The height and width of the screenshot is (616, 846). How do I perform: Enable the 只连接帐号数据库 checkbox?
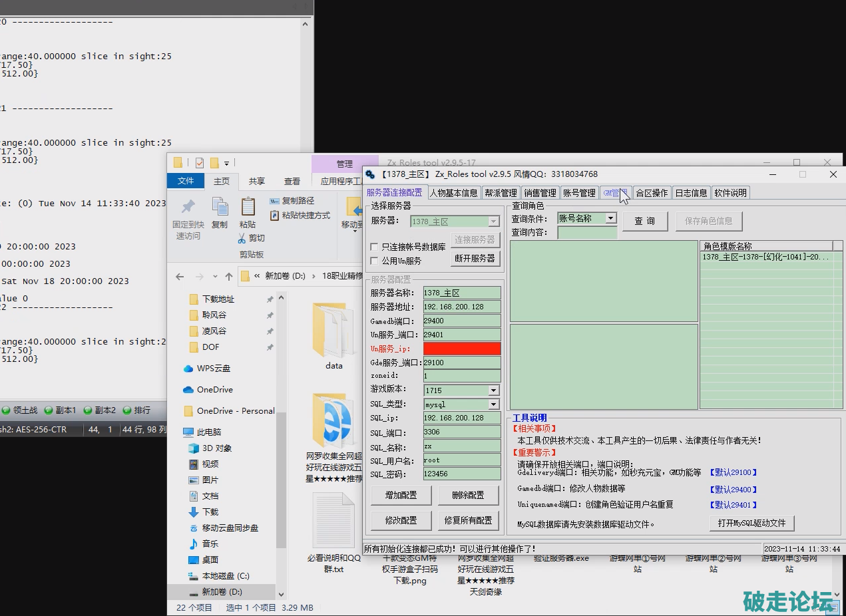click(374, 247)
